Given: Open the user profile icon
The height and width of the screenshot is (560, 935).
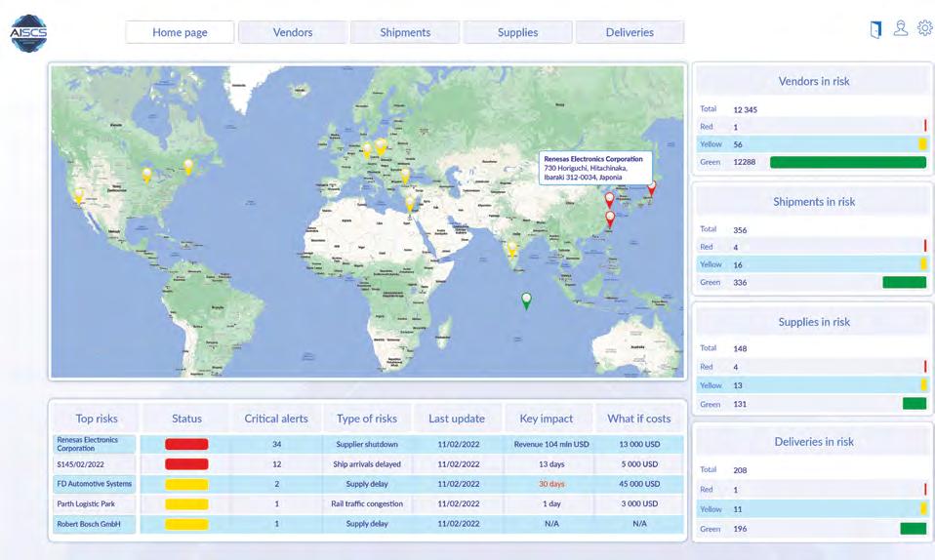Looking at the screenshot, I should [x=901, y=28].
